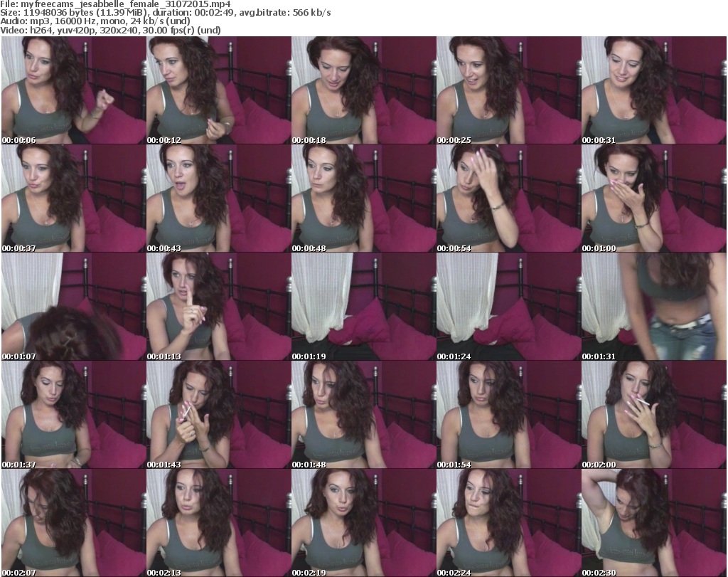This screenshot has width=728, height=577.
Task: Choose the frame marked 00:01:37
Action: pos(74,415)
